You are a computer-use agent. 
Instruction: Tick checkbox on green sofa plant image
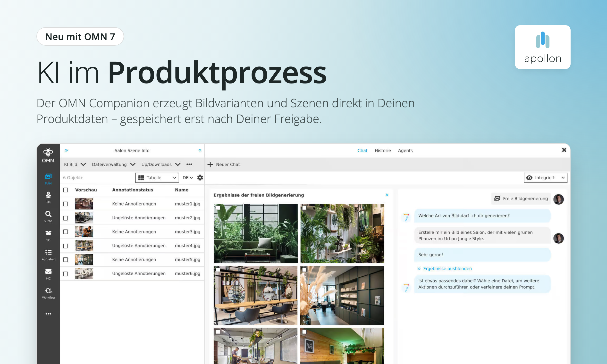coord(218,207)
